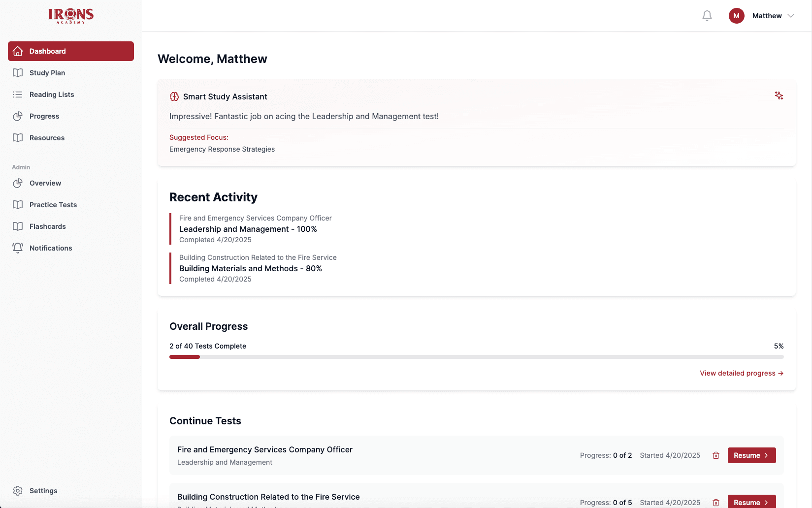Select the Study Plan book icon
This screenshot has width=812, height=508.
pyautogui.click(x=18, y=72)
